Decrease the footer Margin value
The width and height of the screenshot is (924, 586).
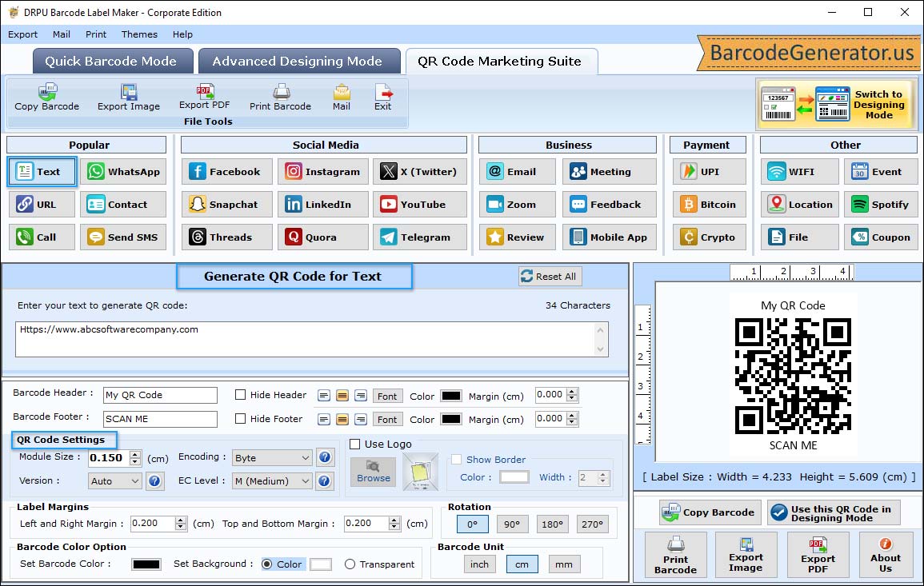tap(572, 422)
